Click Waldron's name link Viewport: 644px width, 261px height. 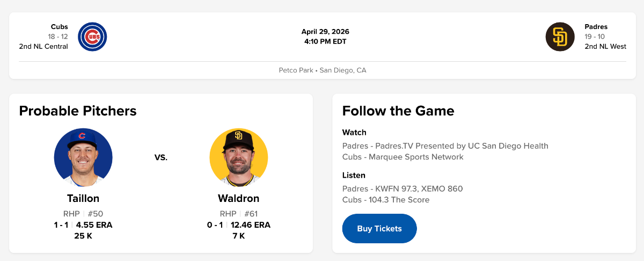(x=238, y=198)
